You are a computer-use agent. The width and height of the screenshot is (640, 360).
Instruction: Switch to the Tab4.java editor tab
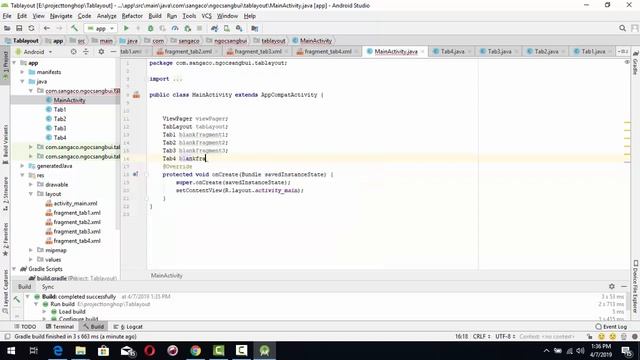453,51
